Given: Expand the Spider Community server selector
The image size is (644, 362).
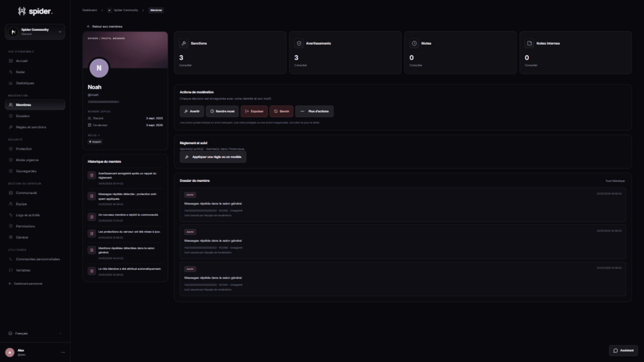Looking at the screenshot, I should 35,32.
